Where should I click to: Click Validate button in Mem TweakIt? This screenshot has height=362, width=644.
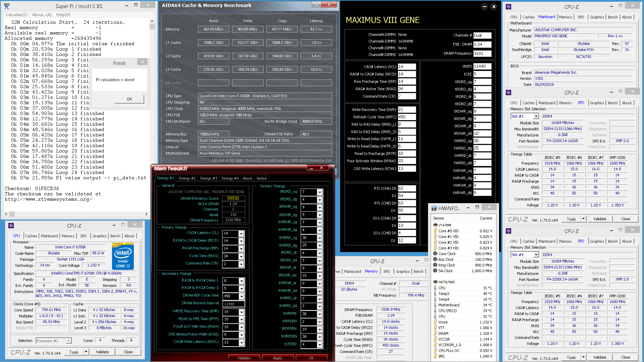(x=244, y=358)
